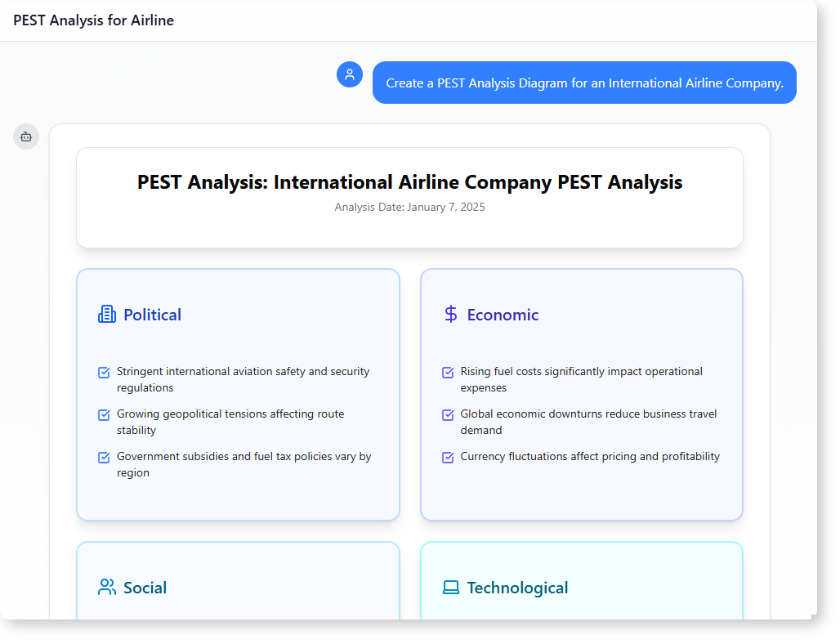Click the Analysis Date January 7, 2025 text
Image resolution: width=840 pixels, height=644 pixels.
(x=409, y=207)
